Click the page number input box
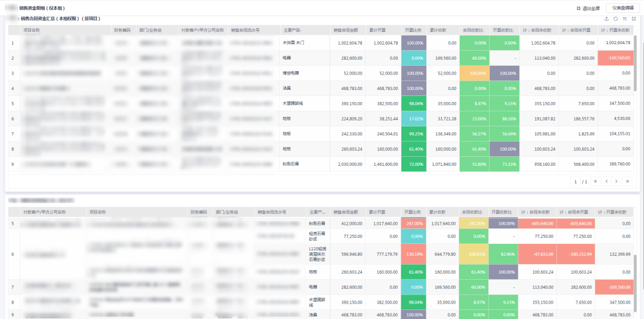 pos(575,181)
